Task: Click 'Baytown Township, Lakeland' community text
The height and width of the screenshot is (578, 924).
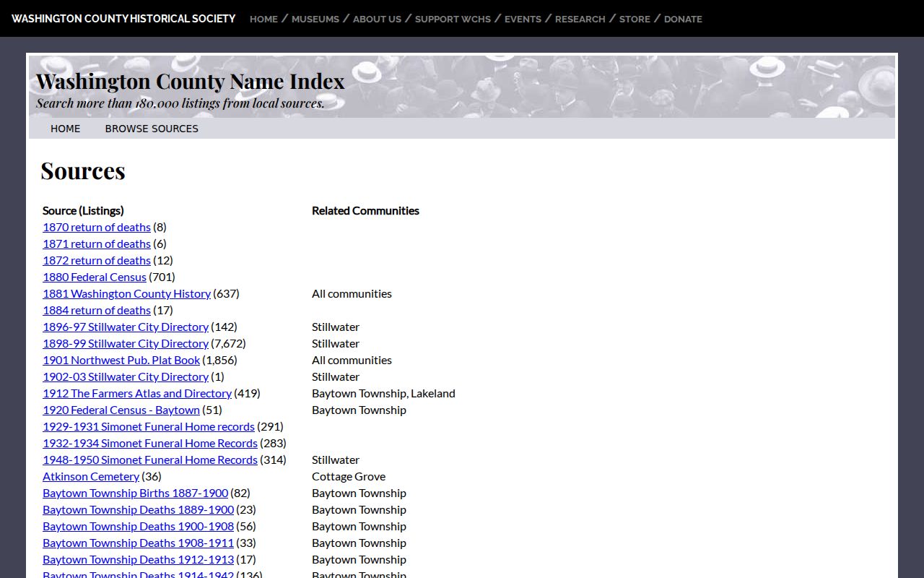Action: click(383, 393)
